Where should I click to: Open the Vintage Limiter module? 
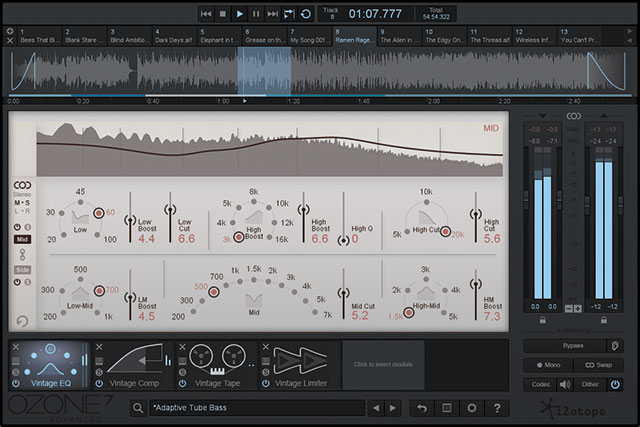301,365
